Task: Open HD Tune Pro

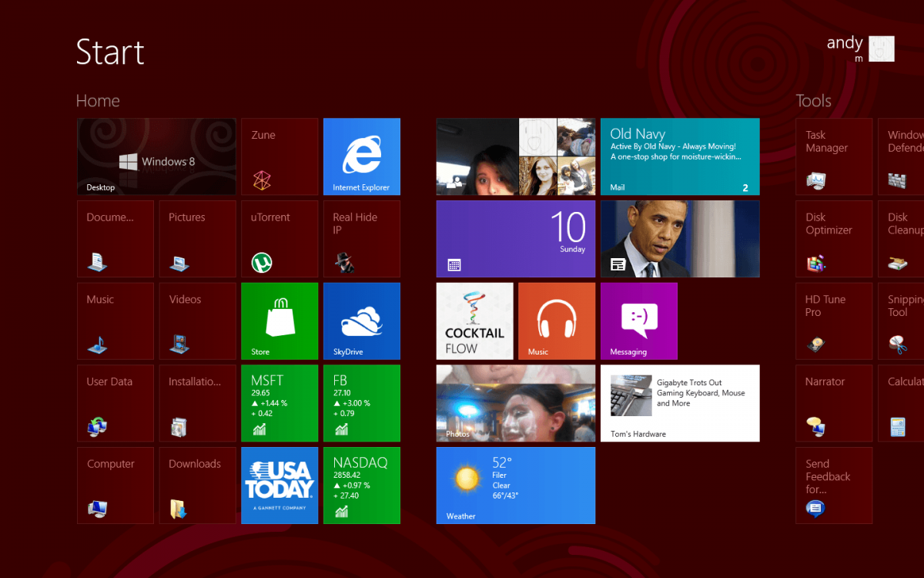Action: pos(834,321)
